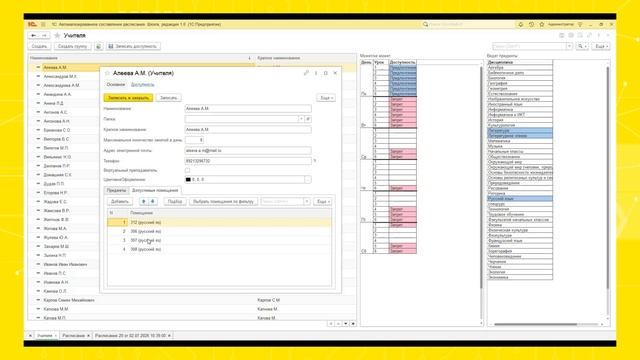This screenshot has height=360, width=640.
Task: Open the Еще menu in the dialog header row
Action: [326, 98]
